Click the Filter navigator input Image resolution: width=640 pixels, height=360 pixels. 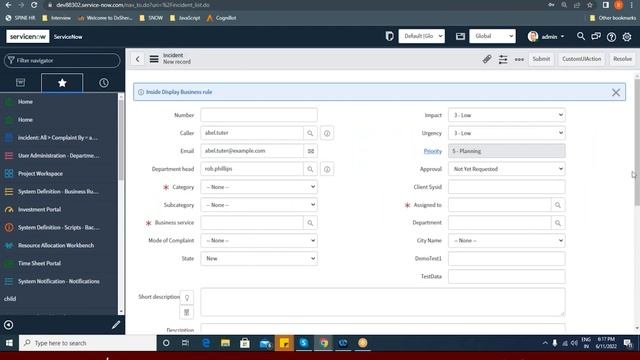tap(62, 60)
